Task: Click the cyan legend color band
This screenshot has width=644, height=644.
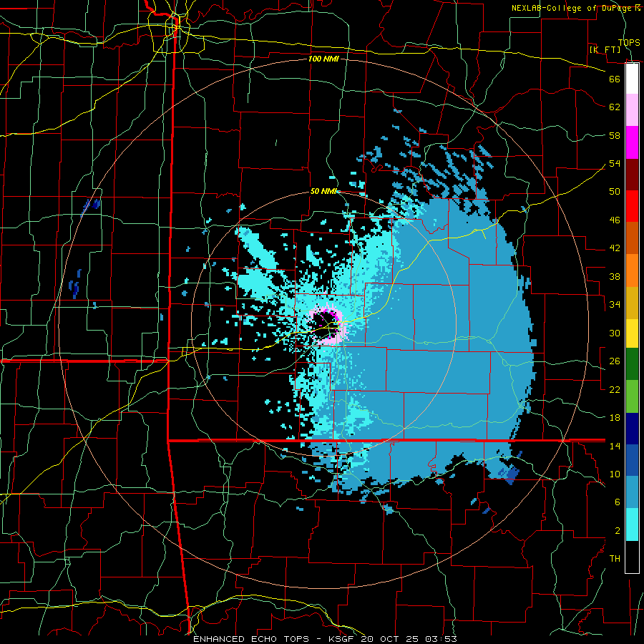Action: (x=632, y=525)
